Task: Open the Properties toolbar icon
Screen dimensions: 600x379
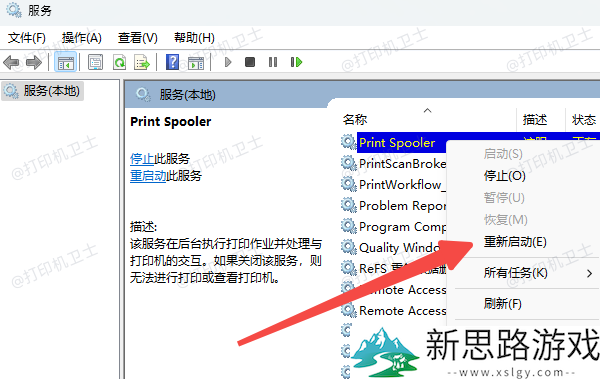Action: point(95,62)
